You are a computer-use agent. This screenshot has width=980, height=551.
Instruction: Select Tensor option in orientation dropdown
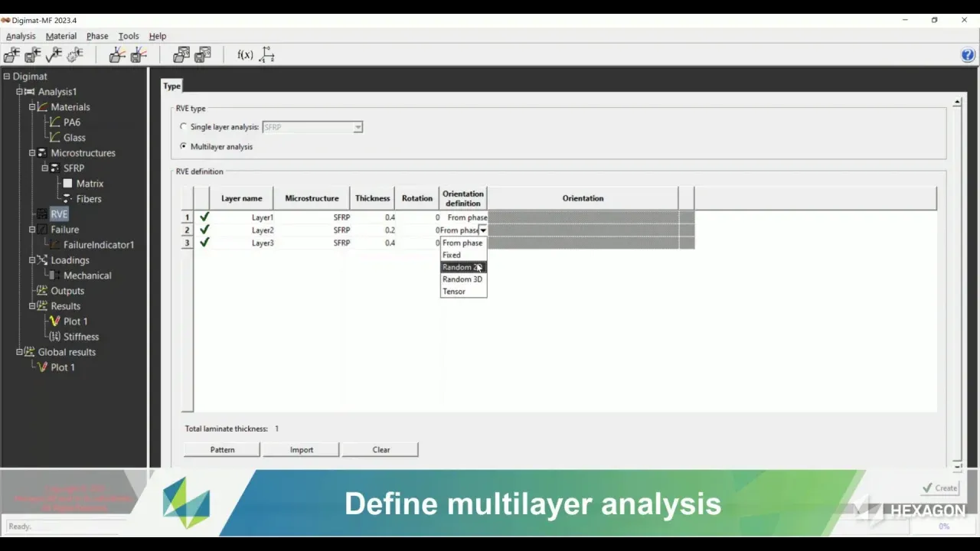point(454,292)
